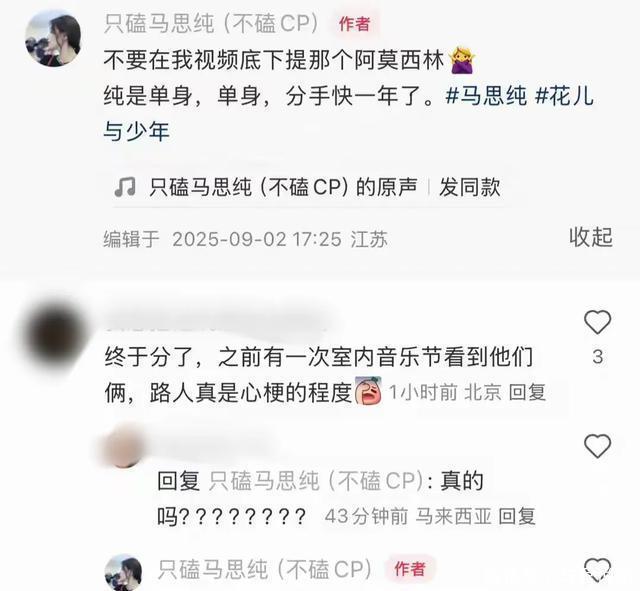
Task: Open the Malaysia commenter's small avatar
Action: click(124, 447)
